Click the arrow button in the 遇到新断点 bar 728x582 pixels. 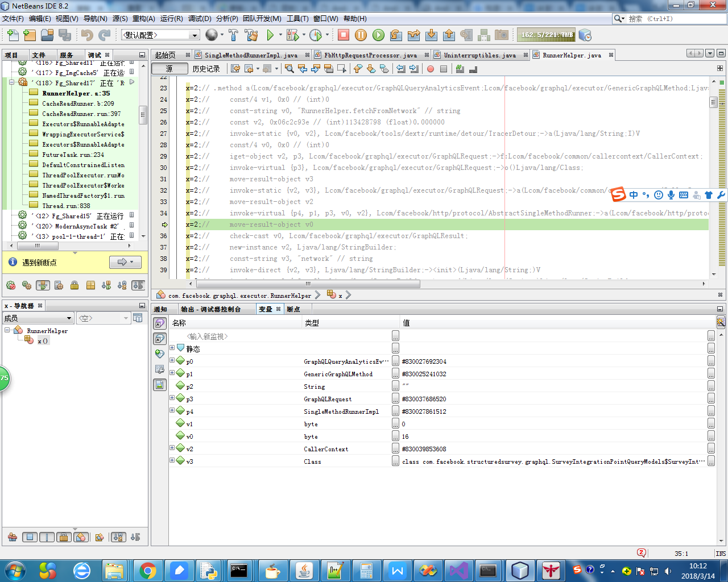tap(125, 262)
